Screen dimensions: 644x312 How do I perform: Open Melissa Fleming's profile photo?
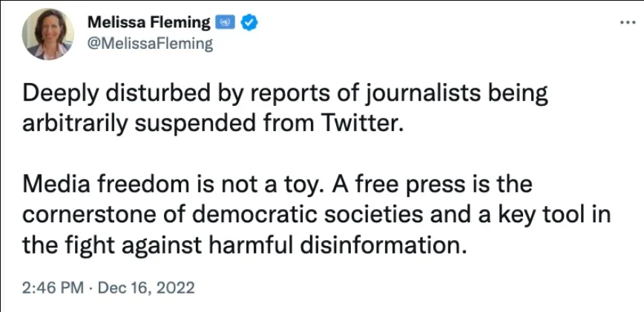point(48,35)
